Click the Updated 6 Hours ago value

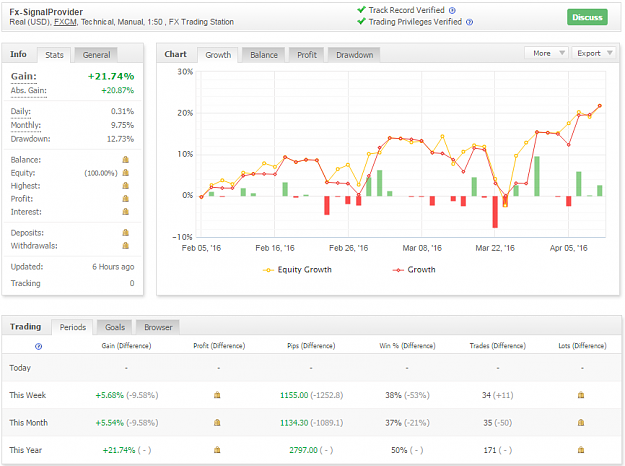[113, 267]
